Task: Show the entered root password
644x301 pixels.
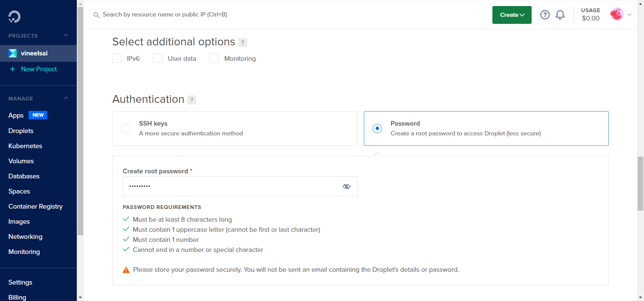Action: point(347,186)
